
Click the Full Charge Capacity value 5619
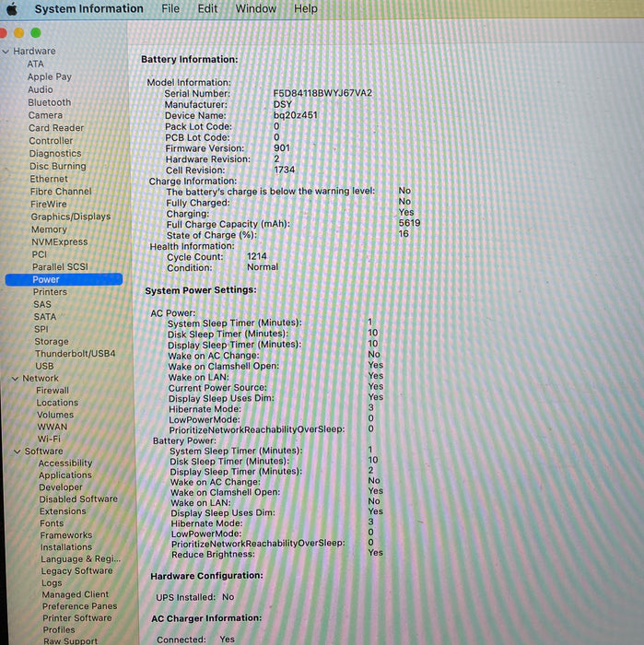pyautogui.click(x=409, y=223)
